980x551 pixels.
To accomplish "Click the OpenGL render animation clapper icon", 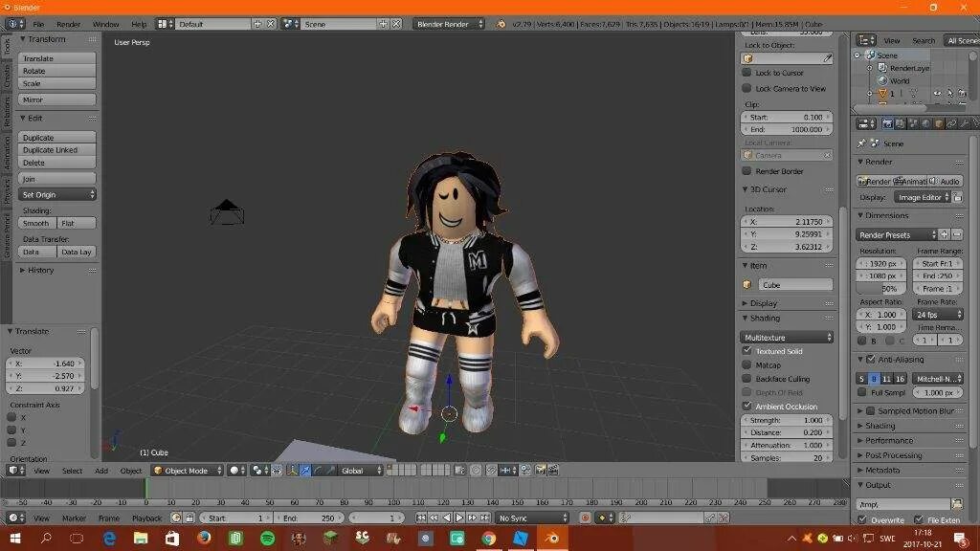I will [x=552, y=470].
